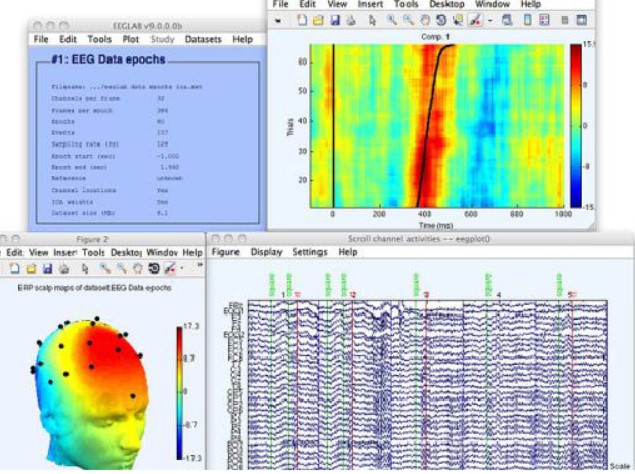Click Link Plot icon in Comp. 1 toolbar
This screenshot has height=474, width=635.
[507, 20]
